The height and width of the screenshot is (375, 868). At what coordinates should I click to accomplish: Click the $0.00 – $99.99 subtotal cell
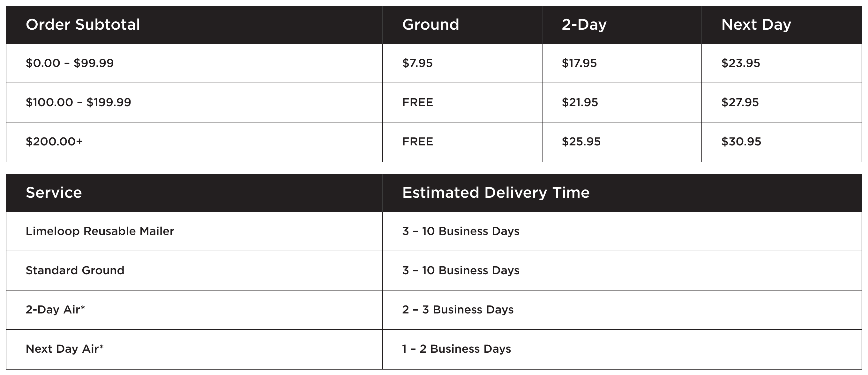(x=70, y=63)
